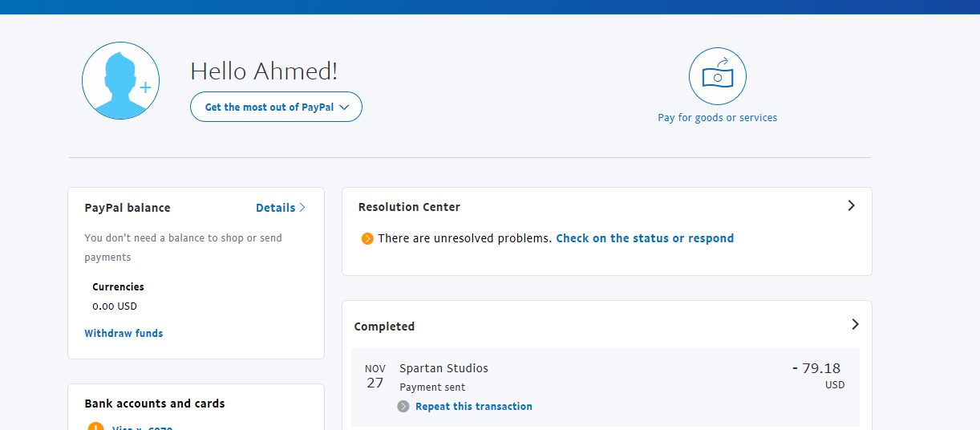Click the orange warning icon under Bank accounts
This screenshot has height=430, width=980.
96,427
